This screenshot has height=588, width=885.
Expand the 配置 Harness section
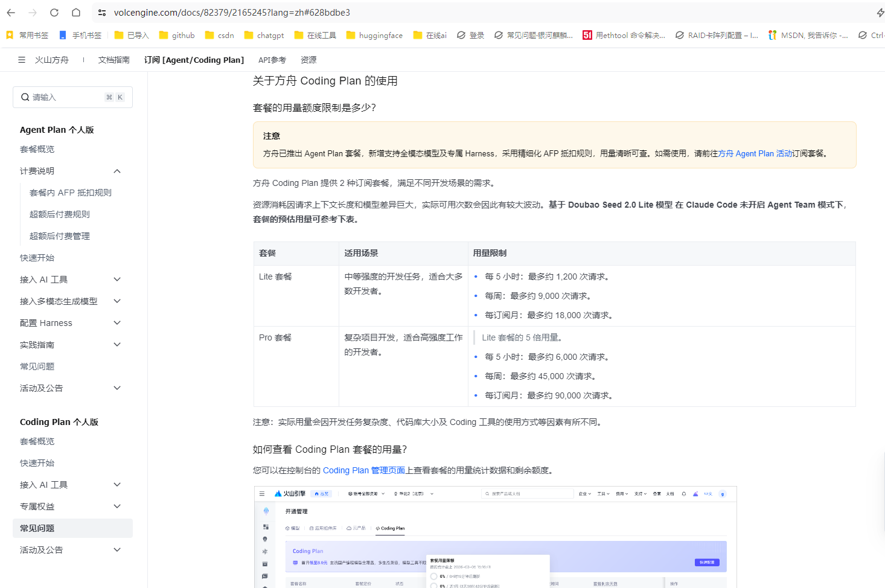click(117, 323)
